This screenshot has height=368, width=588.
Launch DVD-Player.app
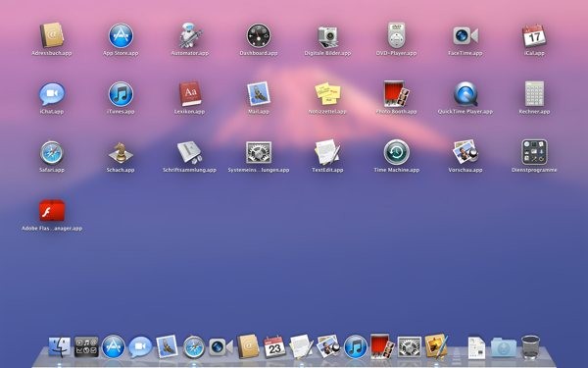[396, 35]
